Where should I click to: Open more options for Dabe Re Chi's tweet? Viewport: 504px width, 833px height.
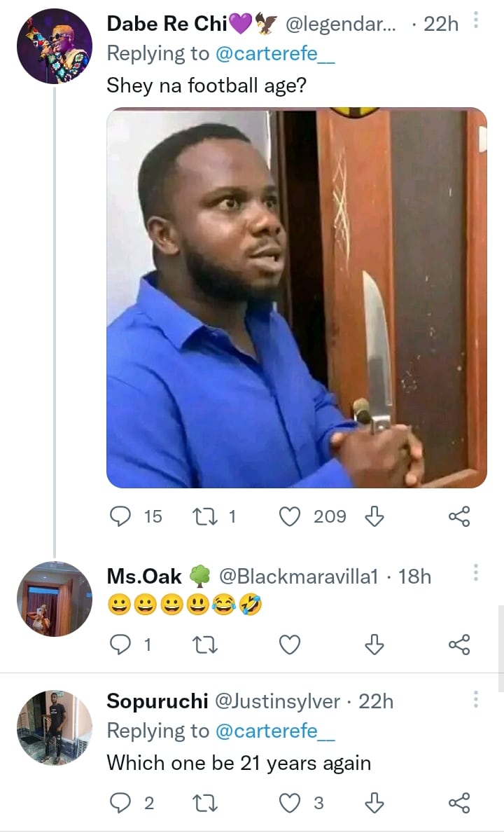pyautogui.click(x=476, y=22)
